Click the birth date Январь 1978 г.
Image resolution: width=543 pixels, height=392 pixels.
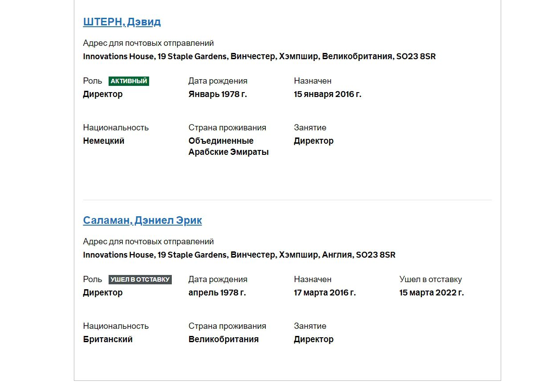point(217,94)
